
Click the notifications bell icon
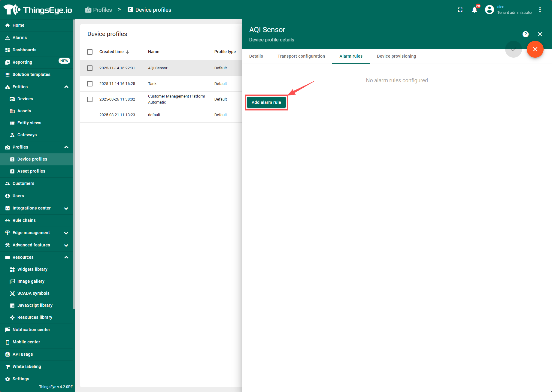click(475, 10)
